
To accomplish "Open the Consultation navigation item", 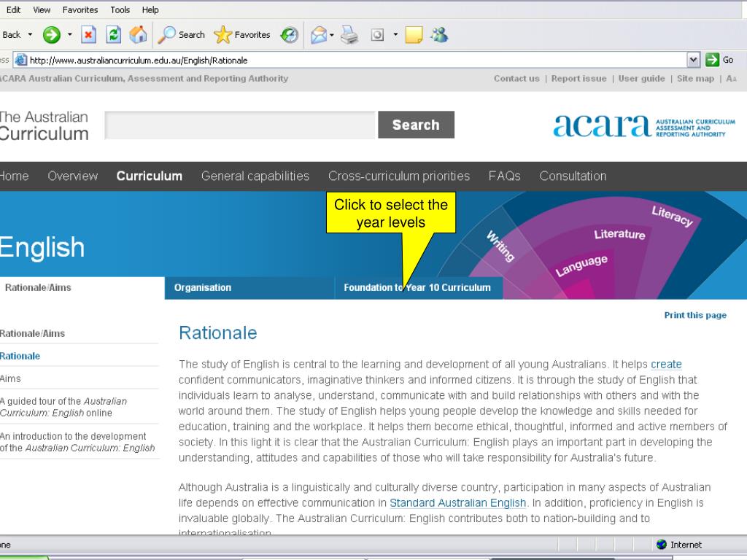I will point(573,176).
